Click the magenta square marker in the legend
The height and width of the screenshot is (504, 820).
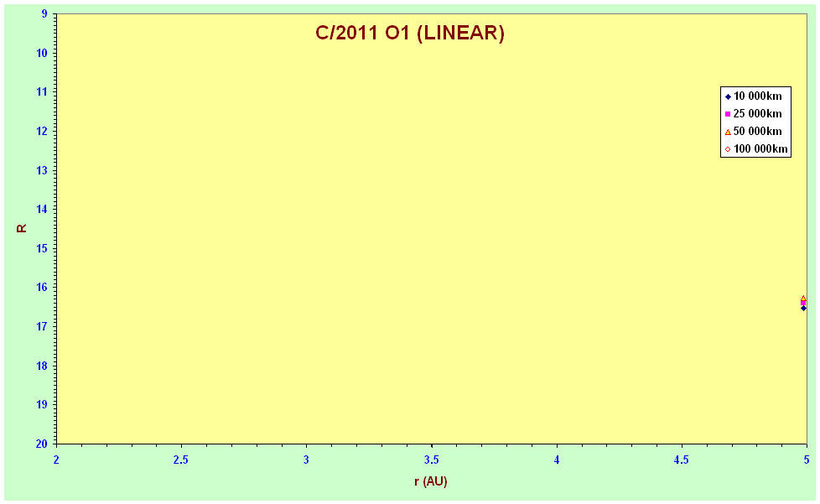pyautogui.click(x=728, y=114)
